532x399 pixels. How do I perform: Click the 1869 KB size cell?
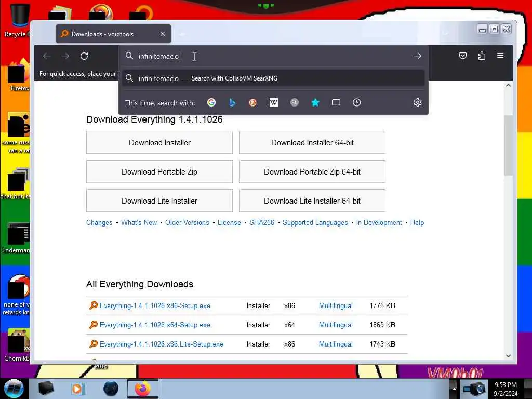click(382, 325)
